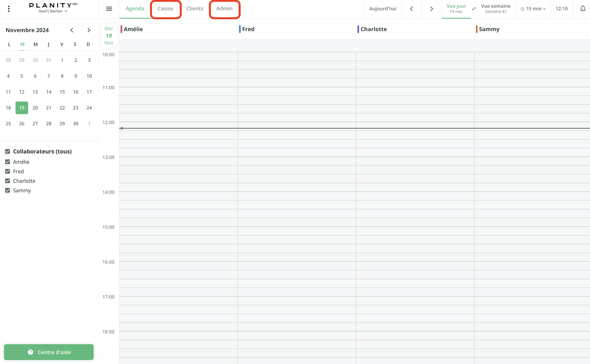
Task: Toggle the hamburger sidebar menu
Action: (x=109, y=9)
